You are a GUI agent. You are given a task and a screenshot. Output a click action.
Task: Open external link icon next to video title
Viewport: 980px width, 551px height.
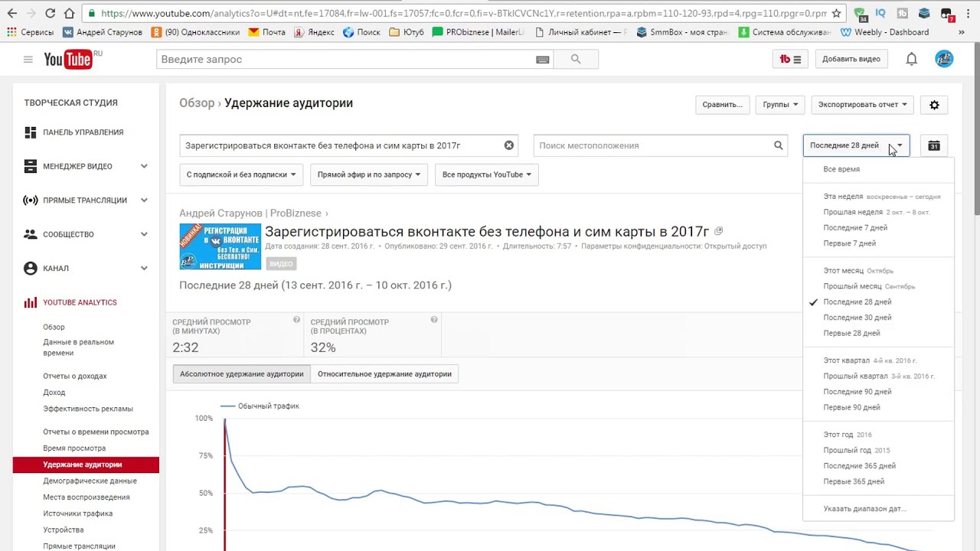click(x=718, y=231)
